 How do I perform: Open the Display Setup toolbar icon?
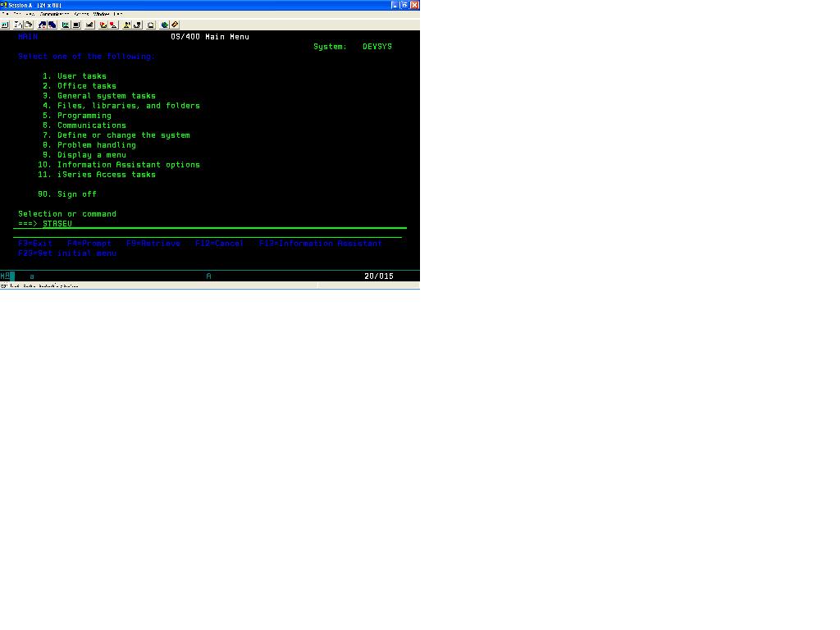pos(66,25)
